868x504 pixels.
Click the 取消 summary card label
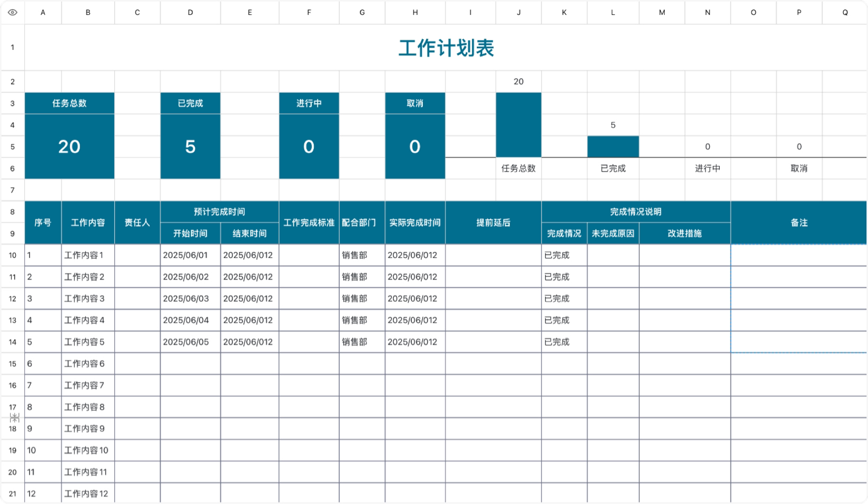(x=415, y=103)
